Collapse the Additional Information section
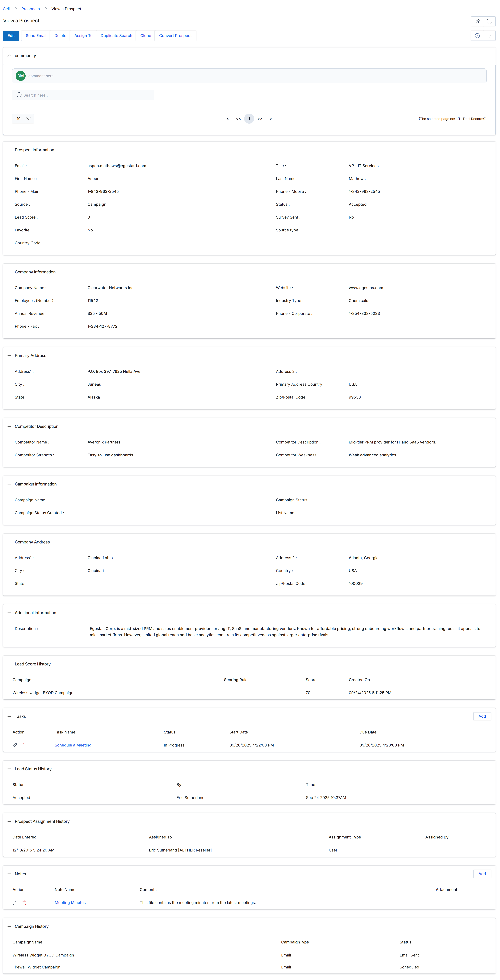The image size is (500, 980). [x=9, y=613]
